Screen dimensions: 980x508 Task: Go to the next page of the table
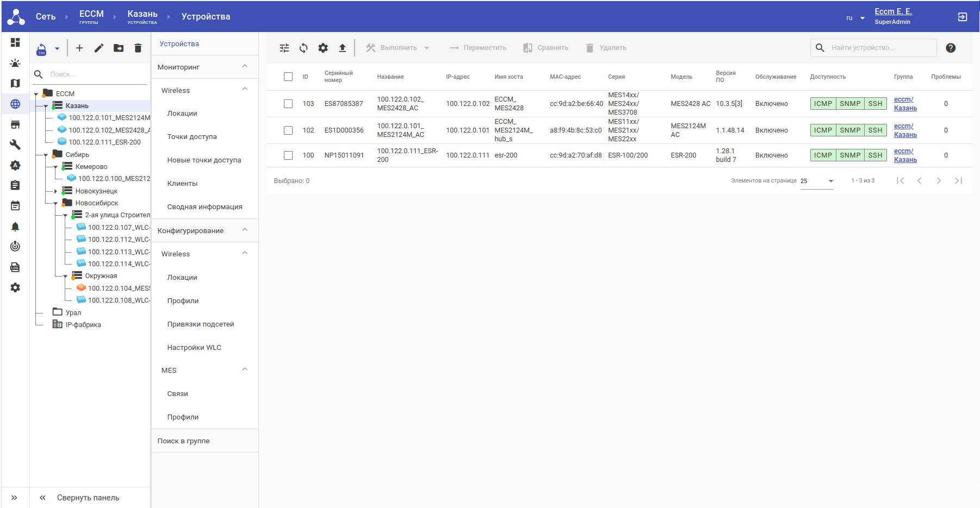[x=939, y=180]
